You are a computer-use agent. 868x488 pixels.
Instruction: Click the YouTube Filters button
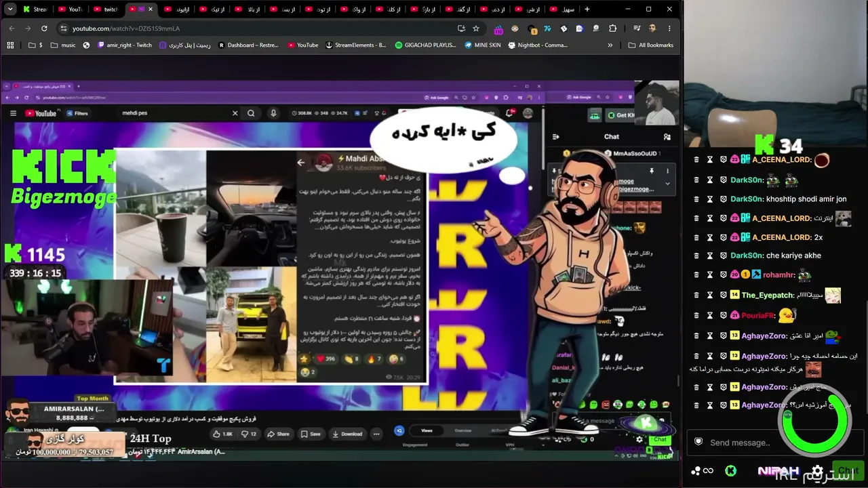(77, 113)
